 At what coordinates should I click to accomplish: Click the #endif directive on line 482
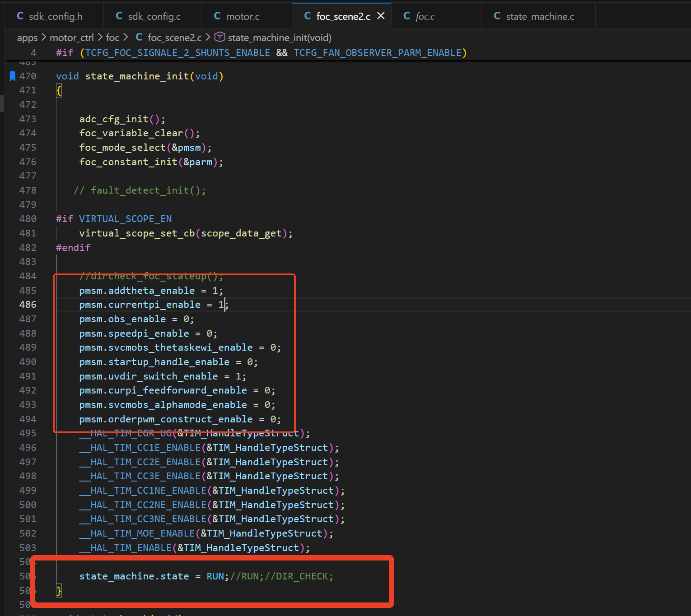click(73, 248)
